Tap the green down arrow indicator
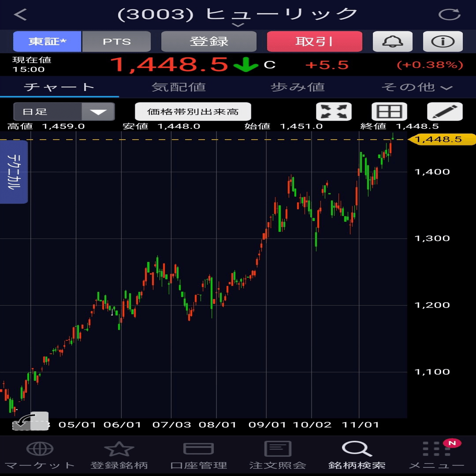Viewport: 476px width, 476px height. (x=245, y=64)
